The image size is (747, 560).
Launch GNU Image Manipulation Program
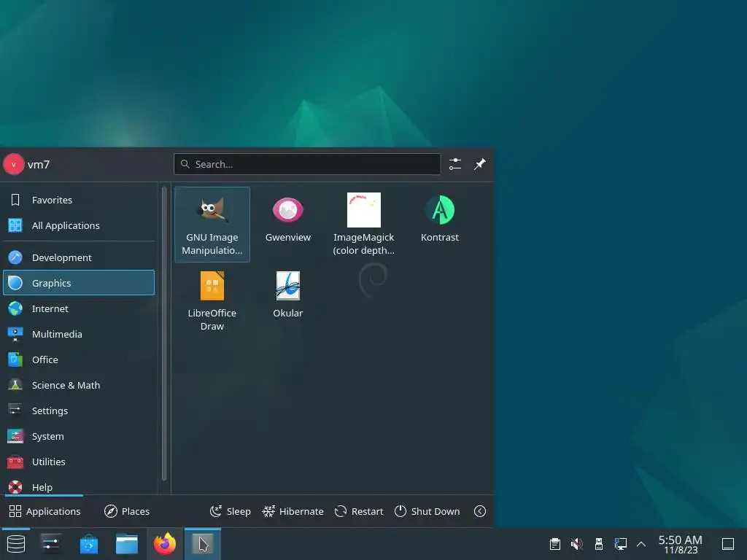[212, 225]
